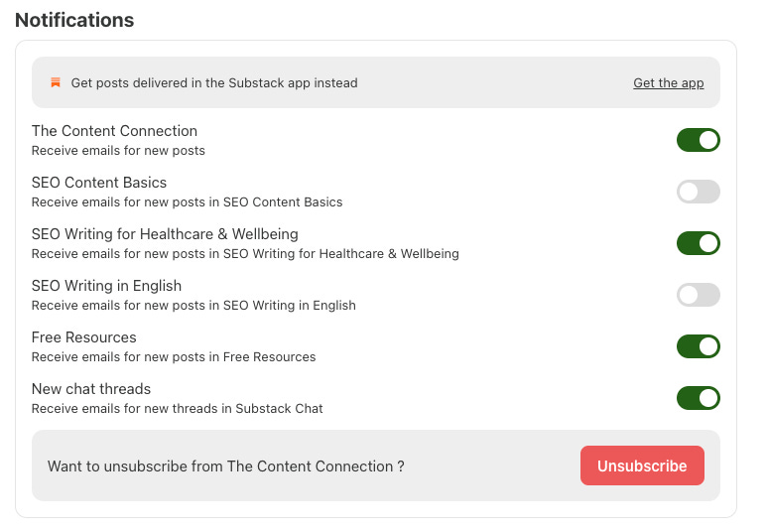Select 'The Content Connection' setting title
The width and height of the screenshot is (768, 532).
coord(114,131)
